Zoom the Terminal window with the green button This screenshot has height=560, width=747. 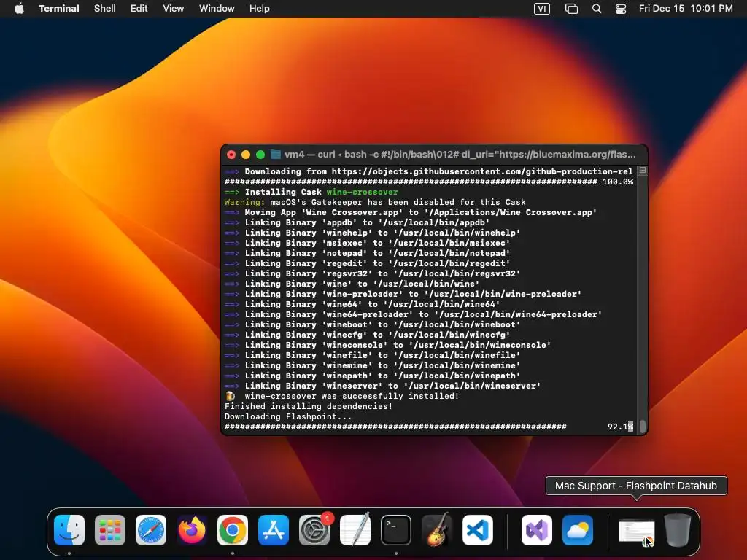[260, 155]
